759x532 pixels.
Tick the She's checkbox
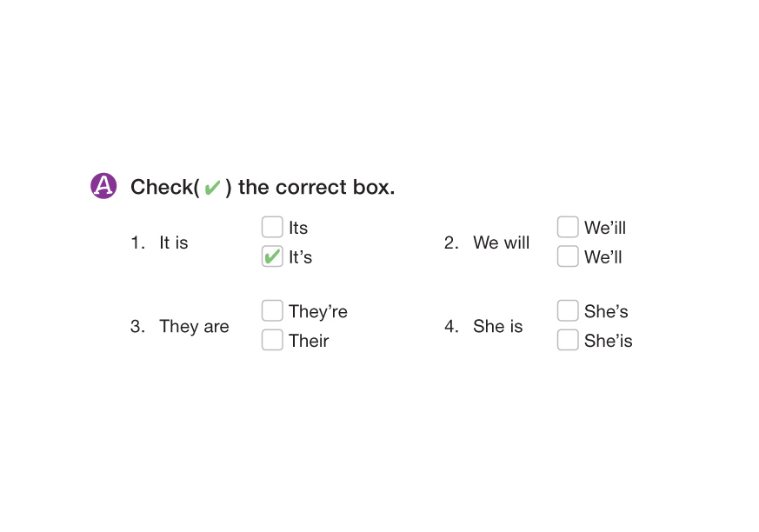tap(568, 311)
